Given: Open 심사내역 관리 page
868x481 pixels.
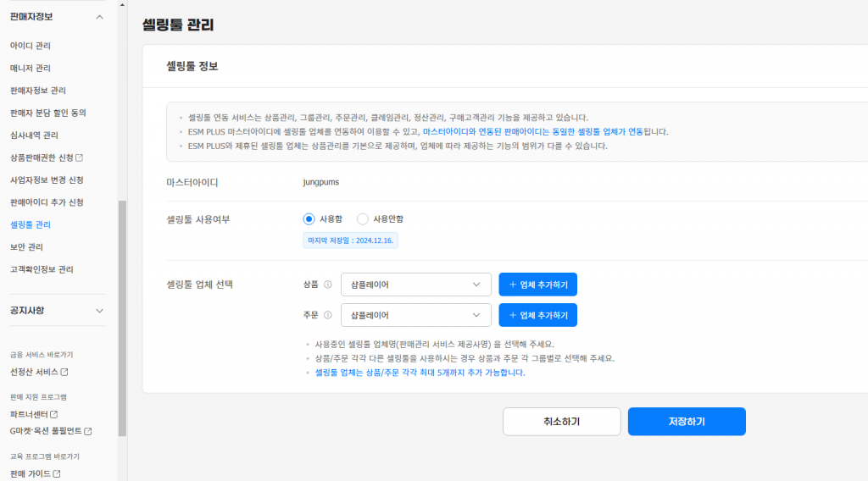Looking at the screenshot, I should click(34, 135).
